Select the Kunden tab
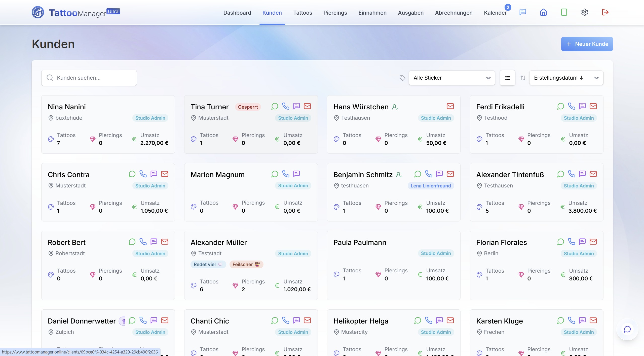 272,13
